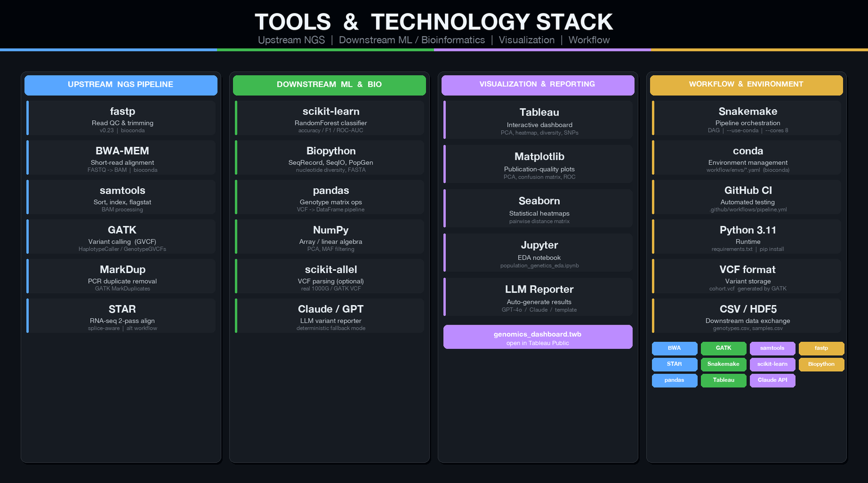The width and height of the screenshot is (868, 483).
Task: Open the Matplotlib Publication-quality plots card
Action: coord(538,164)
